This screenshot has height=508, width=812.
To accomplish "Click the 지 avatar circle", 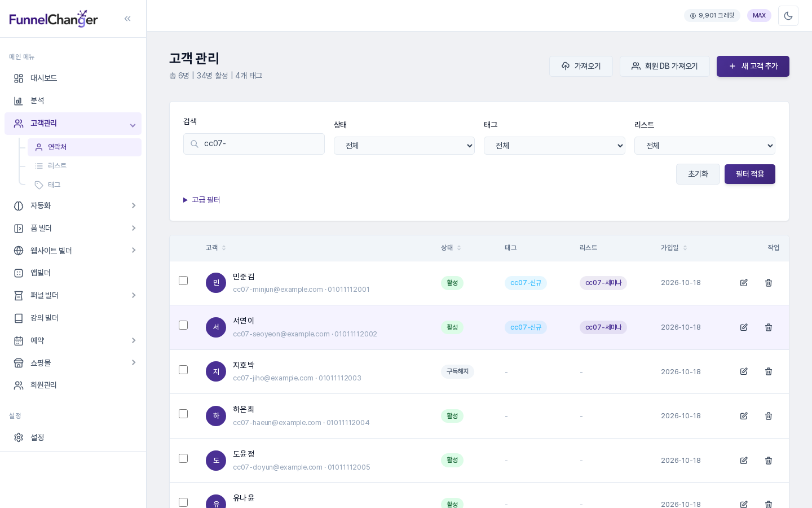I will [x=216, y=371].
